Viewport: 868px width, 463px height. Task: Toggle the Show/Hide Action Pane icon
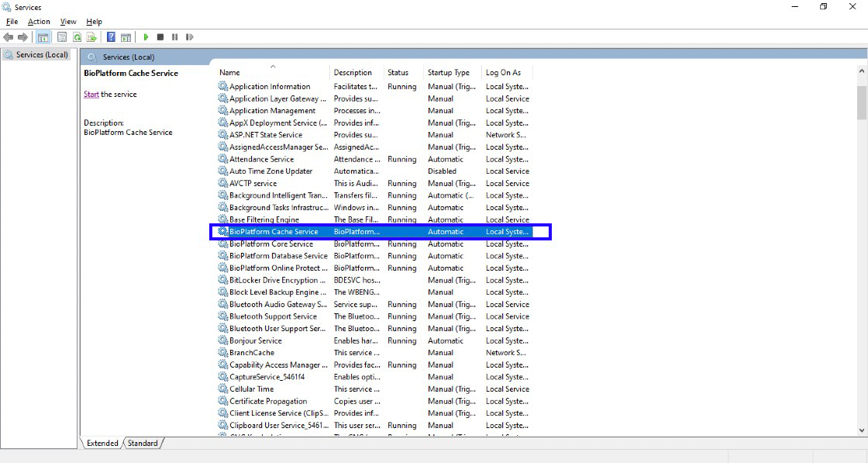pos(126,37)
